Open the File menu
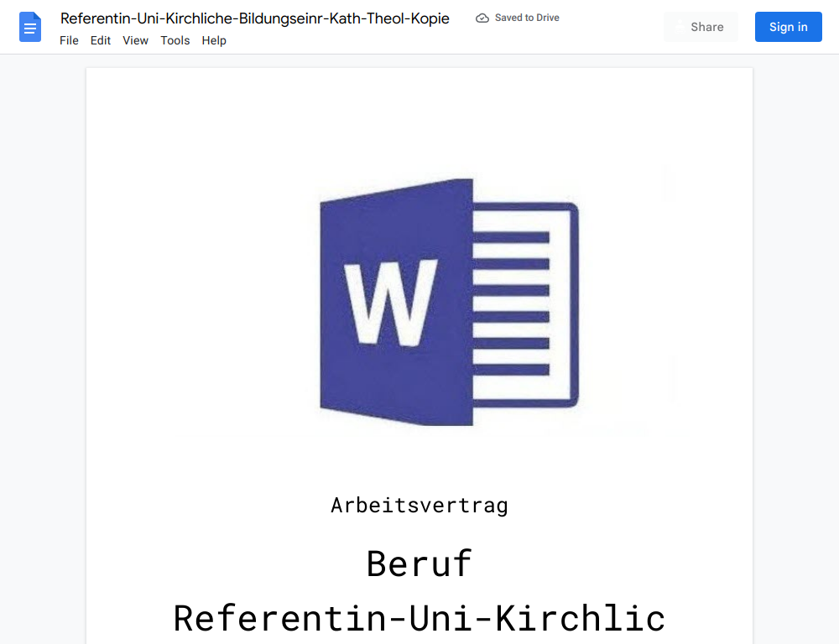The width and height of the screenshot is (839, 644). pyautogui.click(x=69, y=40)
